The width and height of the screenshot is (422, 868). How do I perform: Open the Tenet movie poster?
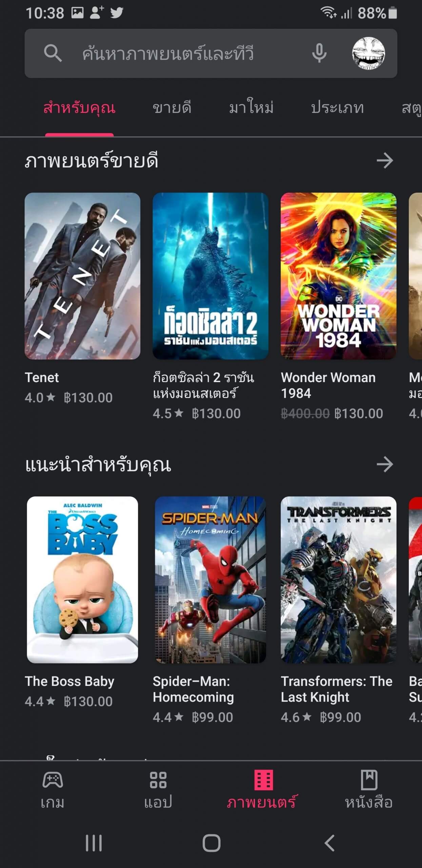(82, 276)
